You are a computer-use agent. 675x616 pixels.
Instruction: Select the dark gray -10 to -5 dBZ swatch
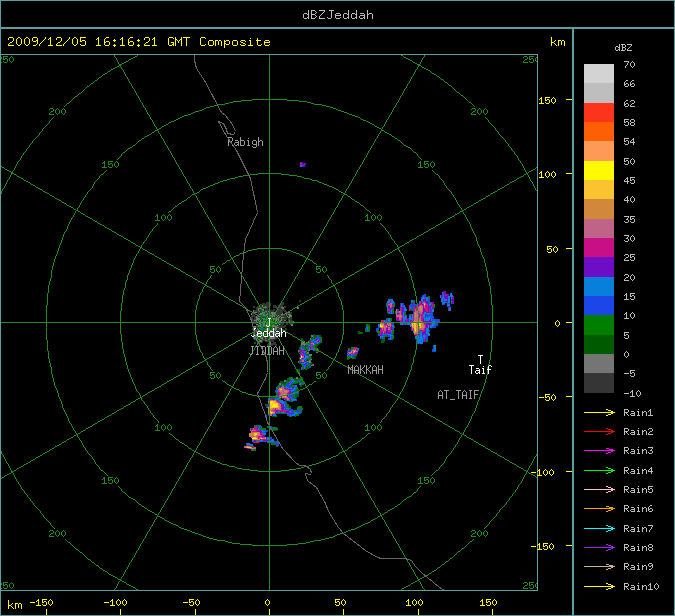click(x=599, y=383)
